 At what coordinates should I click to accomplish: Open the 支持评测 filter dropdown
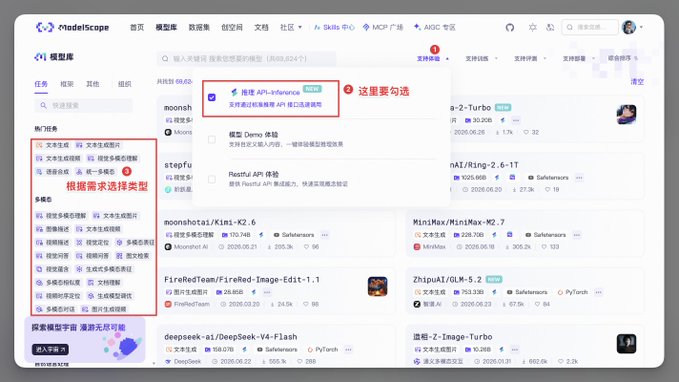click(x=530, y=58)
